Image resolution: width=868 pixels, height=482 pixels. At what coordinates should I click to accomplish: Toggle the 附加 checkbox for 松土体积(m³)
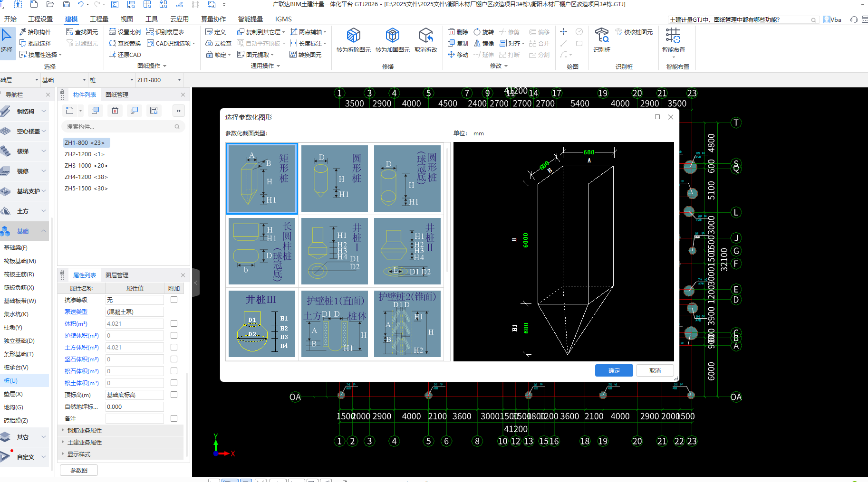pyautogui.click(x=174, y=383)
